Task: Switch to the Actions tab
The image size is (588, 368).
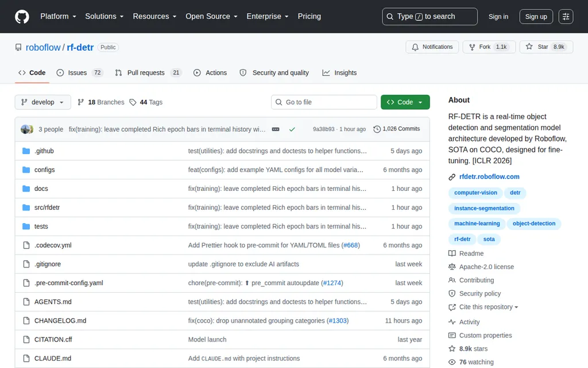Action: click(210, 73)
